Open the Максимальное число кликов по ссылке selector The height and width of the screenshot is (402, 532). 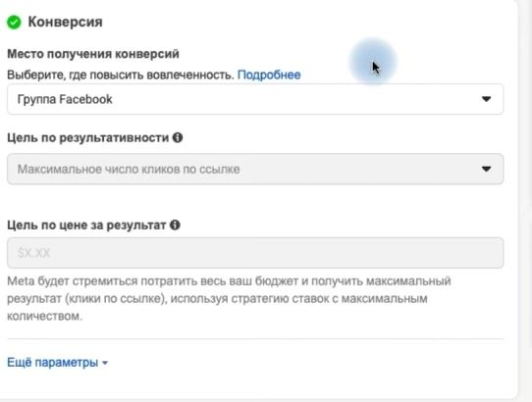point(255,169)
